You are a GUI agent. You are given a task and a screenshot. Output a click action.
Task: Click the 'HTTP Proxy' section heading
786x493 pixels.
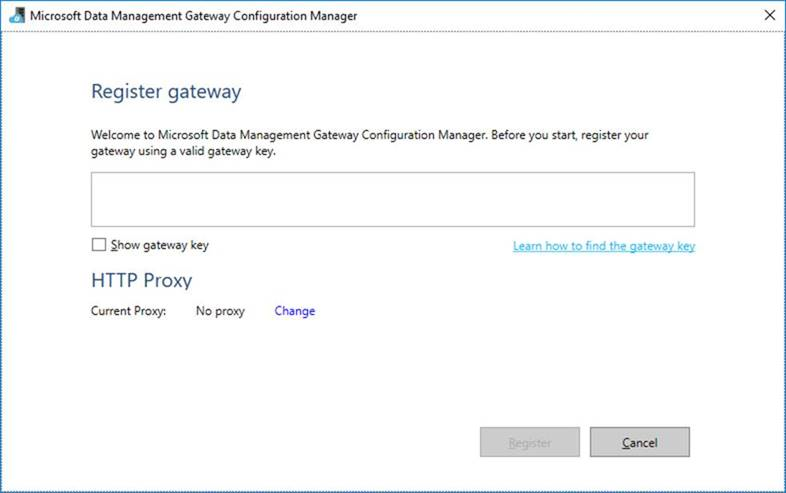(x=141, y=280)
